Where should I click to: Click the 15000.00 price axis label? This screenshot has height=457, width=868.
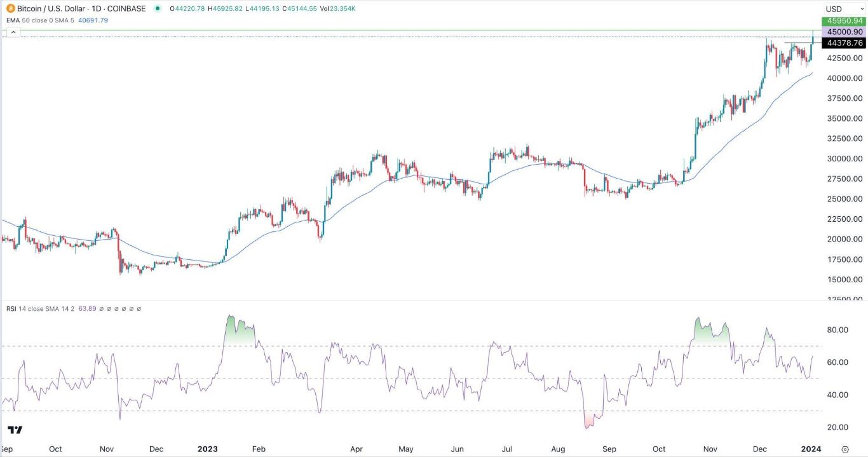844,280
